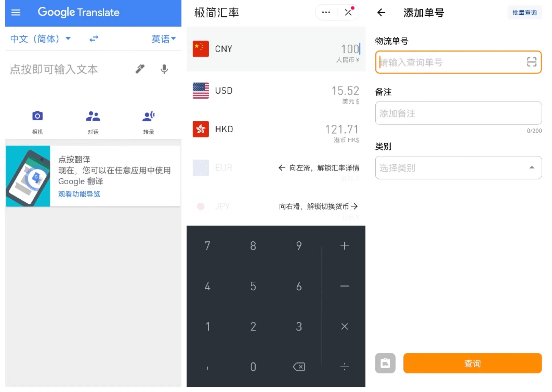Go back from the 添加单号 screen
The height and width of the screenshot is (392, 552).
(381, 12)
